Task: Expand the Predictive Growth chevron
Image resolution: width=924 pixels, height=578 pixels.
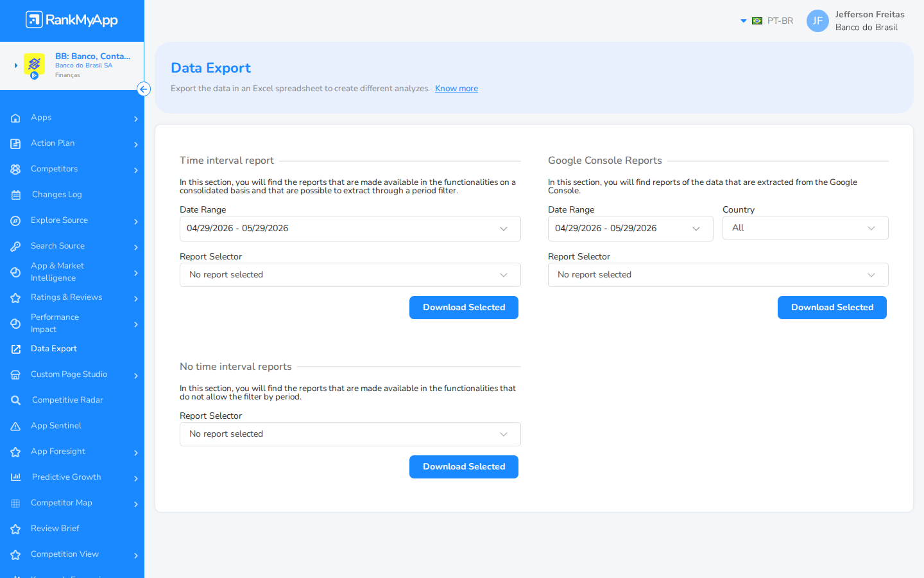Action: click(136, 478)
